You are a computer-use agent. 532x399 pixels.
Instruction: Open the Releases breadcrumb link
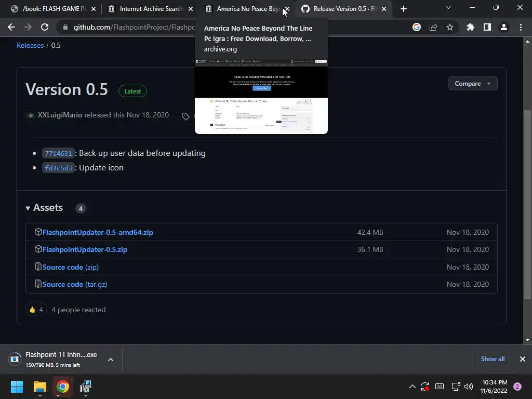point(30,45)
